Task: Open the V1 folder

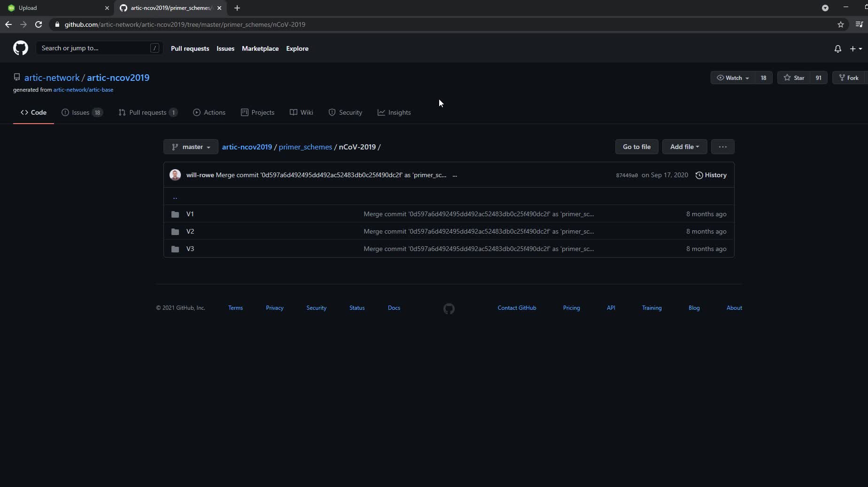Action: point(190,214)
